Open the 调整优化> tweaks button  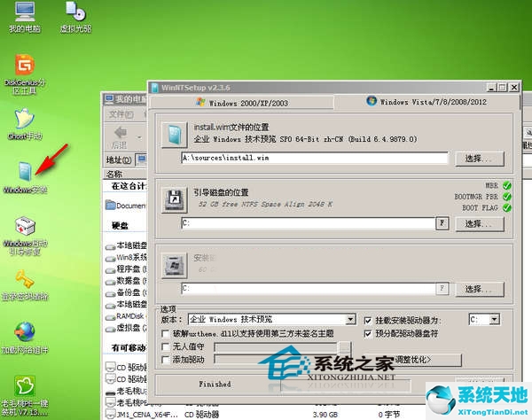click(x=413, y=360)
